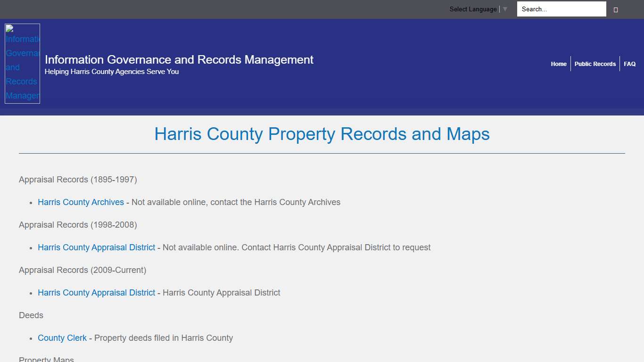Viewport: 644px width, 362px height.
Task: Click the Harris County Property Records heading
Action: 322,134
